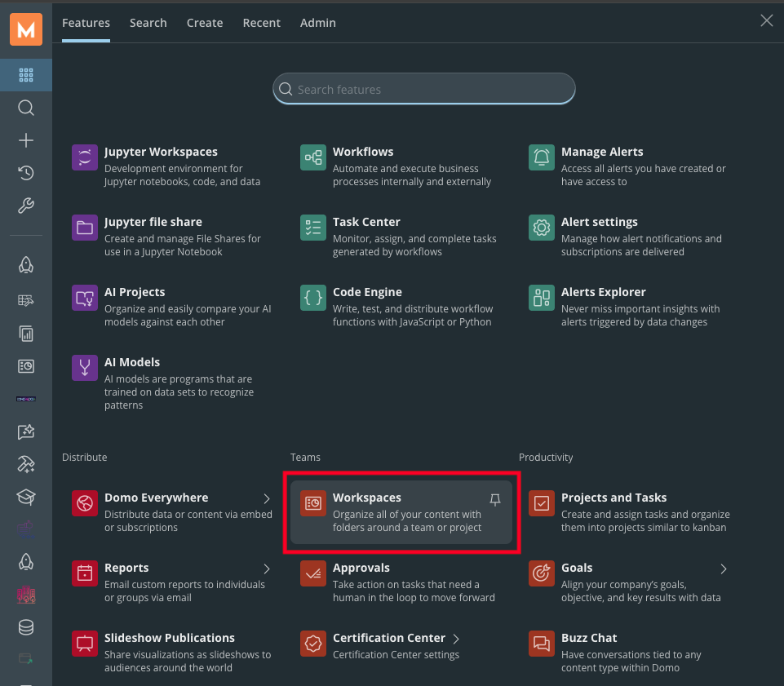Screen dimensions: 784x686
Task: Click the AI Models icon
Action: pos(85,368)
